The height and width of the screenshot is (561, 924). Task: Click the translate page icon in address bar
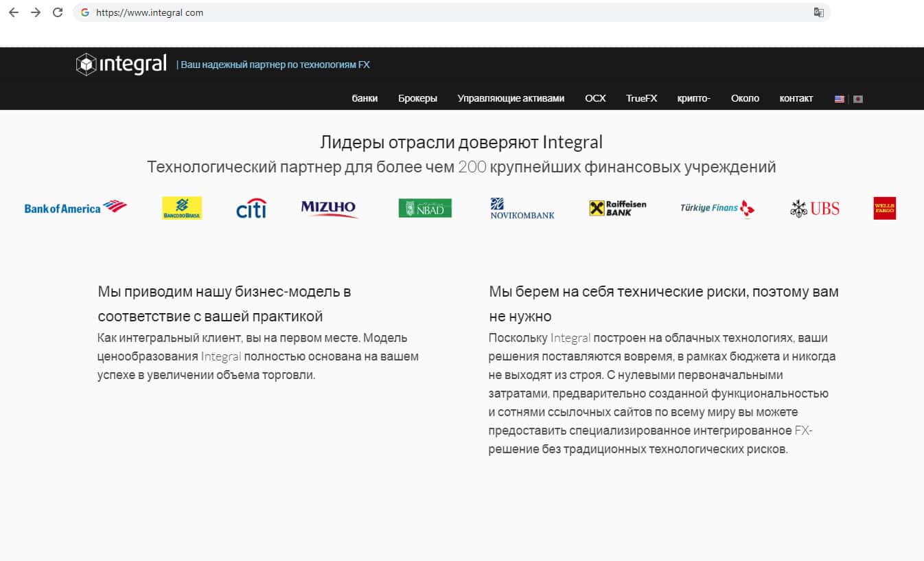point(818,12)
